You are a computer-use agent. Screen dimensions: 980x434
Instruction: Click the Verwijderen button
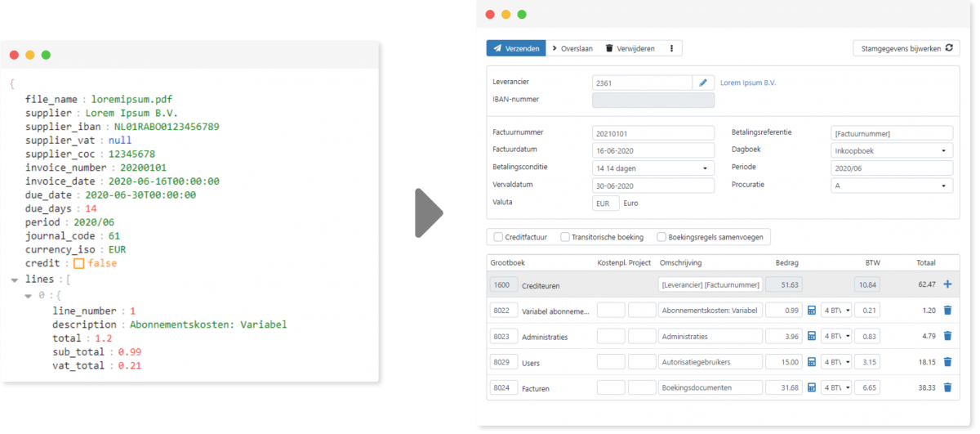point(630,48)
